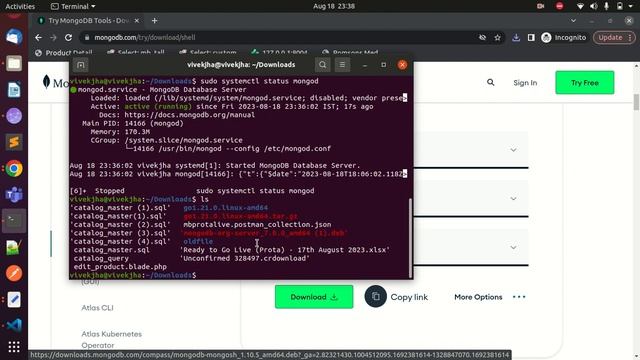Open tab search dropdown in Chrome

573,20
